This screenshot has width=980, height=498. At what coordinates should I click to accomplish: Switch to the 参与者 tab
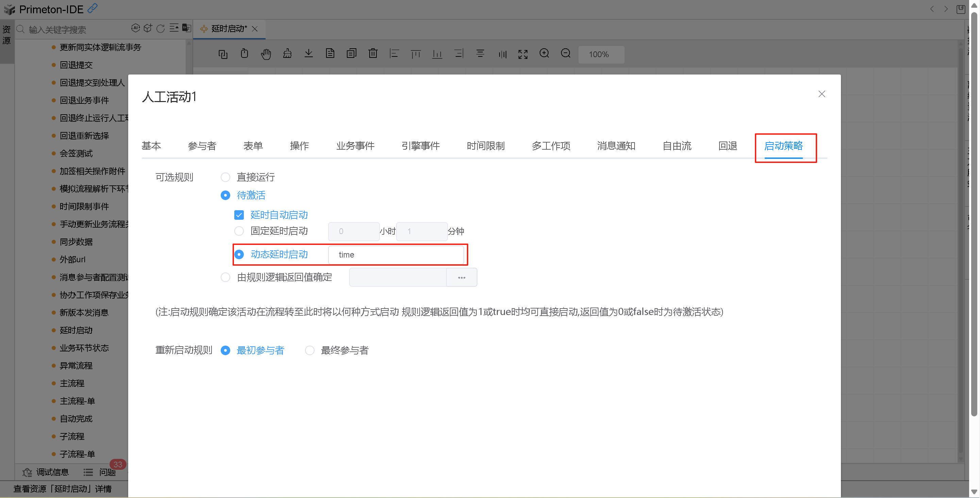click(202, 146)
